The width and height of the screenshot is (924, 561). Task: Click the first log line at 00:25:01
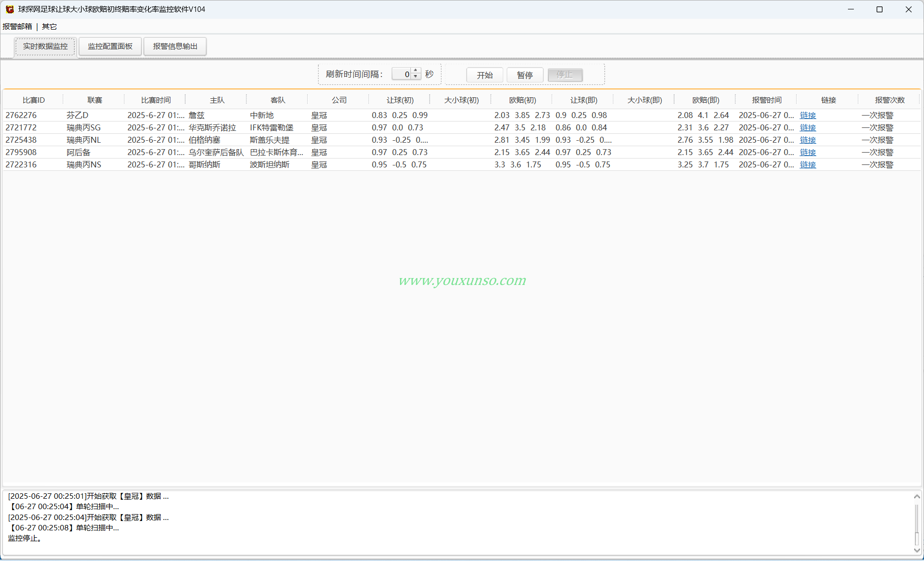click(88, 496)
